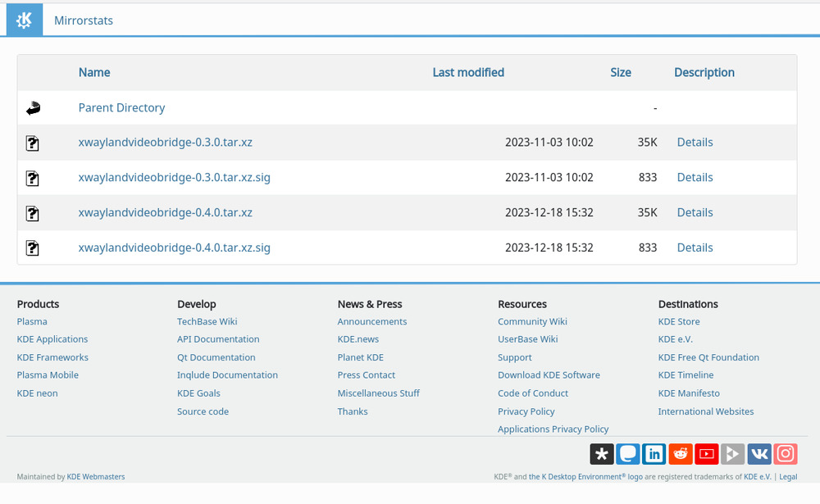Screen dimensions: 820x504
Task: Download xwaylandvideobridge-0.3.0.tar.xz
Action: [x=165, y=142]
